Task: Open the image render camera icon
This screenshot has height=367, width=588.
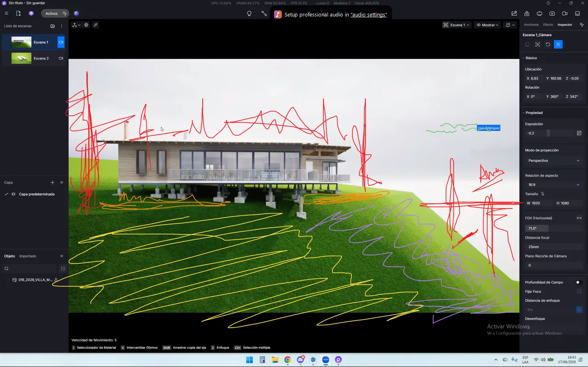Action: tap(552, 13)
